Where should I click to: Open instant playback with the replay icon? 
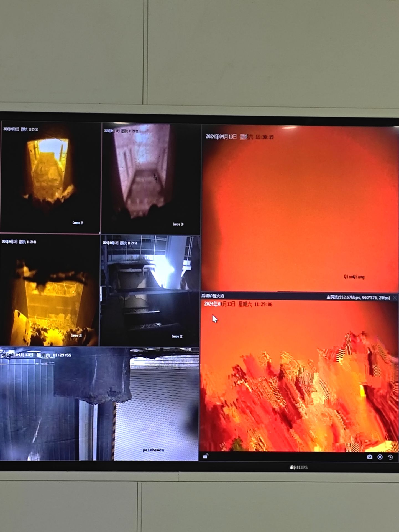tap(390, 457)
